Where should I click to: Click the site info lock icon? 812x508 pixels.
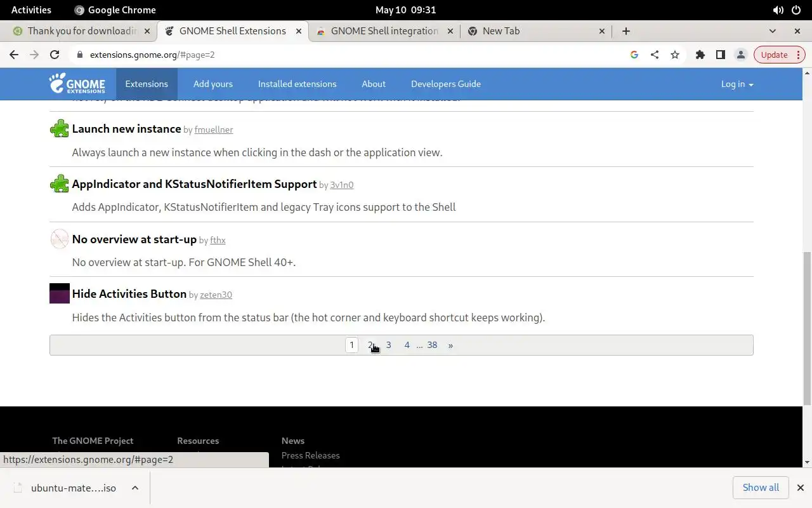pyautogui.click(x=80, y=55)
